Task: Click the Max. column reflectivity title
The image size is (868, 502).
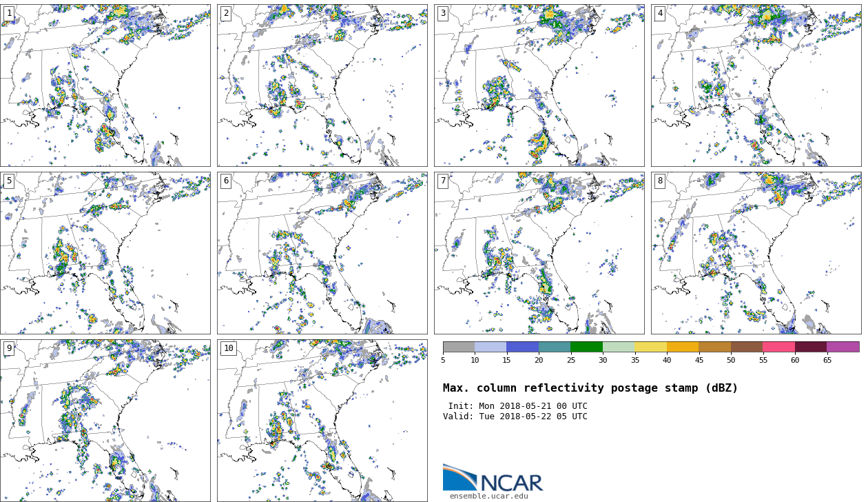Action: (590, 388)
